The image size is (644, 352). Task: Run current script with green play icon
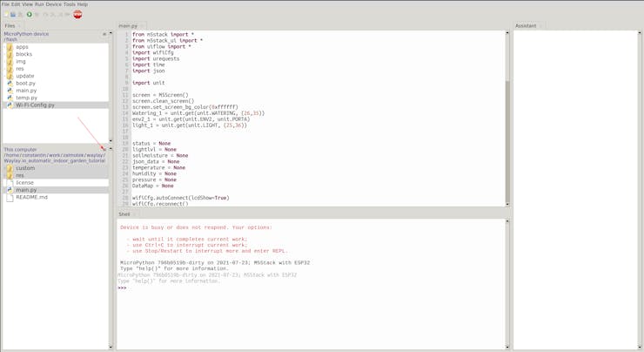click(30, 15)
